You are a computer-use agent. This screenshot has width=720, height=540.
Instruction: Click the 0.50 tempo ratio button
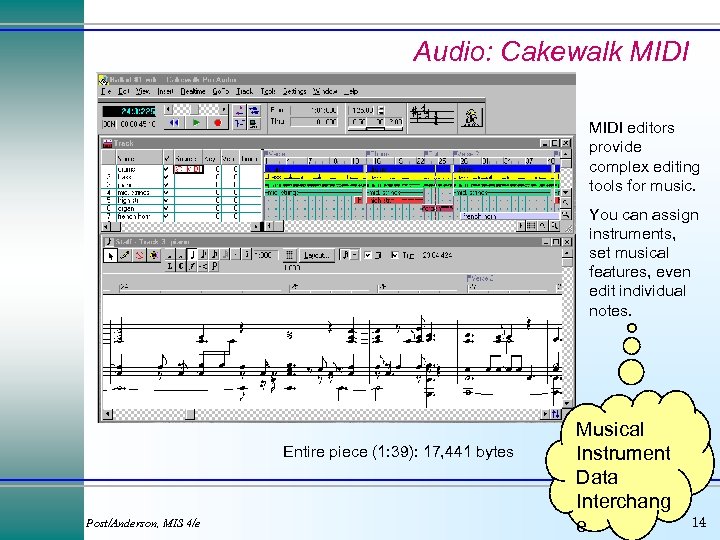[x=359, y=122]
